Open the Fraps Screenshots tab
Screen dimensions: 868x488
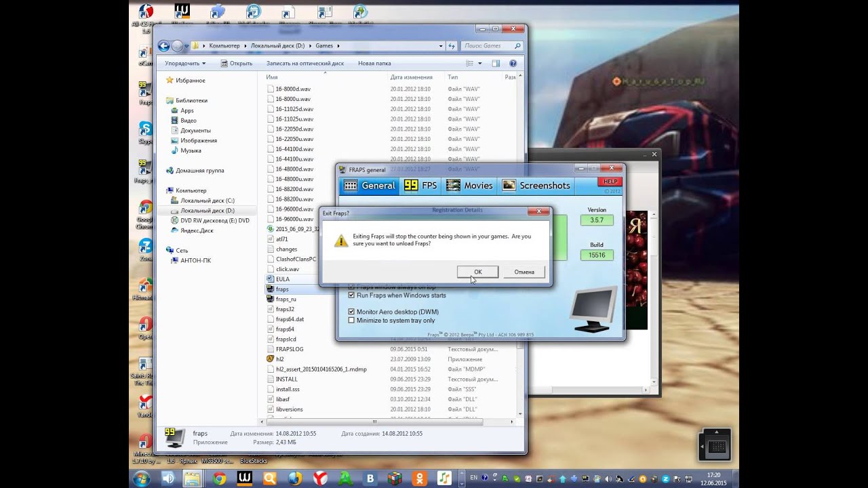point(536,185)
